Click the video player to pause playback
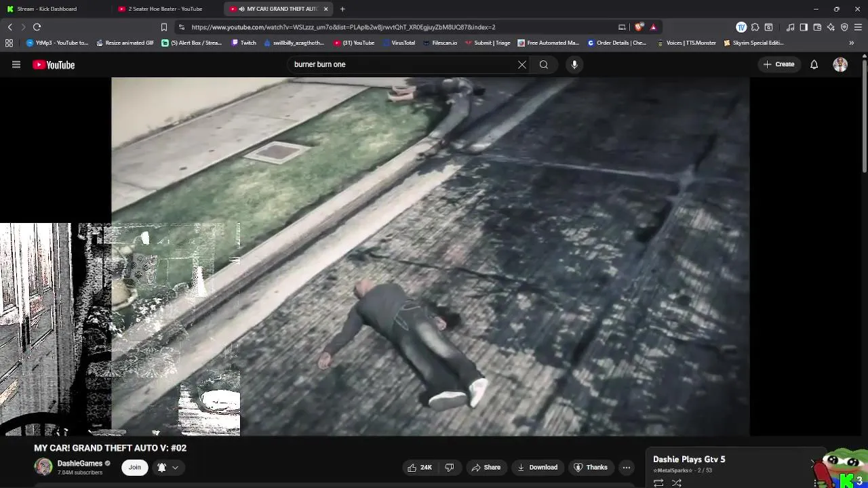Screen dimensions: 868x488 (430, 256)
